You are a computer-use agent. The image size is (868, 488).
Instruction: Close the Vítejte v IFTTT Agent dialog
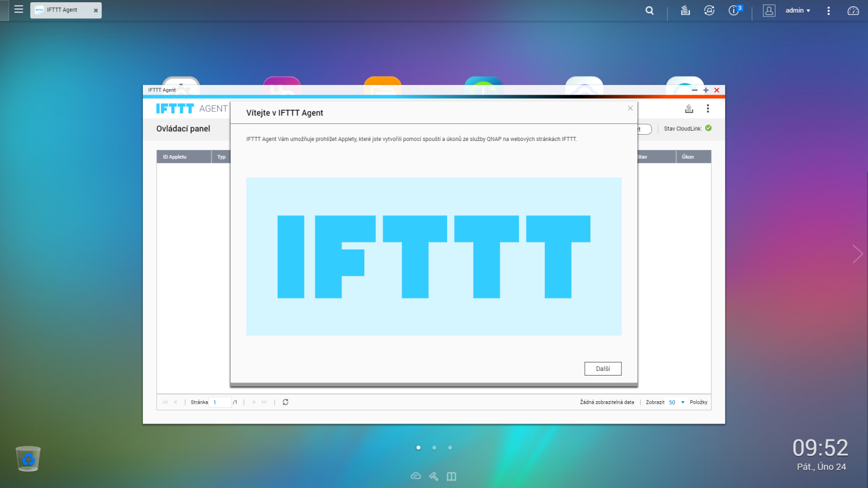pyautogui.click(x=630, y=108)
